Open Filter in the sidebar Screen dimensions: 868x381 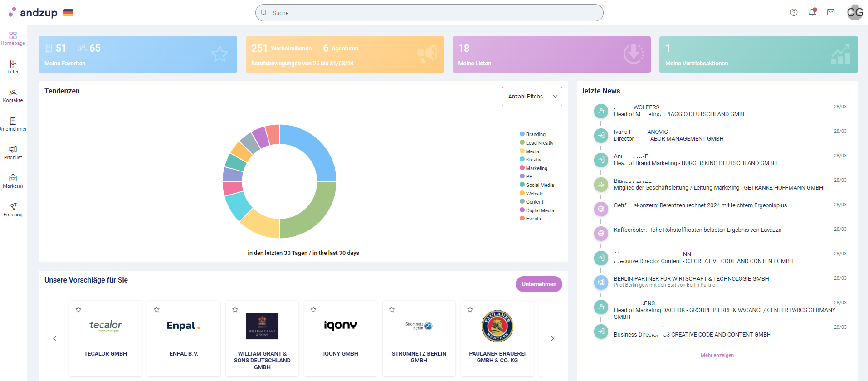coord(13,67)
